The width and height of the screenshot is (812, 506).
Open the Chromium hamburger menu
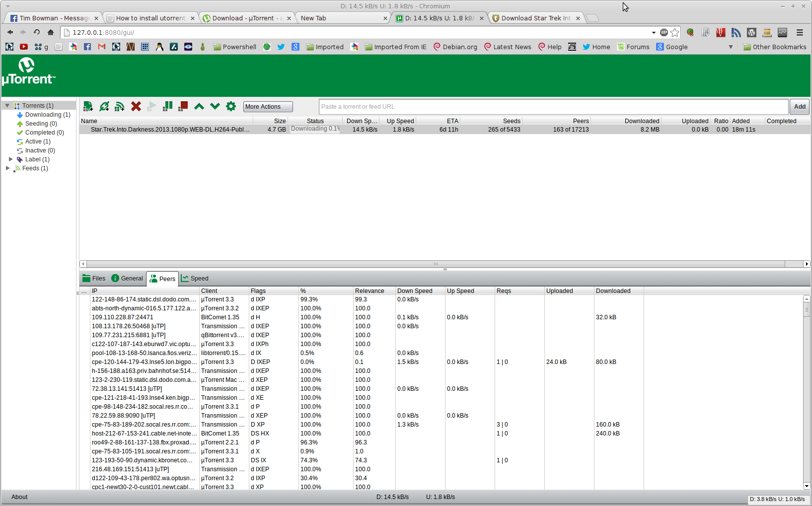[x=800, y=32]
